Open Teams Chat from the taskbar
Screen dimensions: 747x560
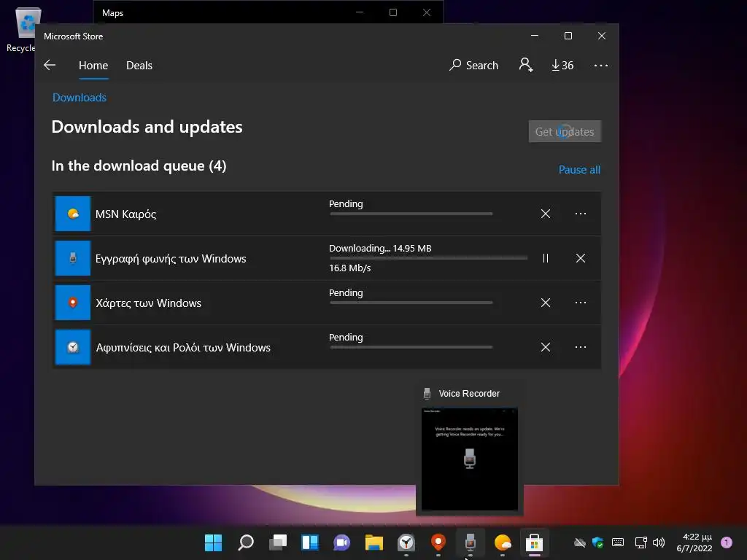point(342,542)
